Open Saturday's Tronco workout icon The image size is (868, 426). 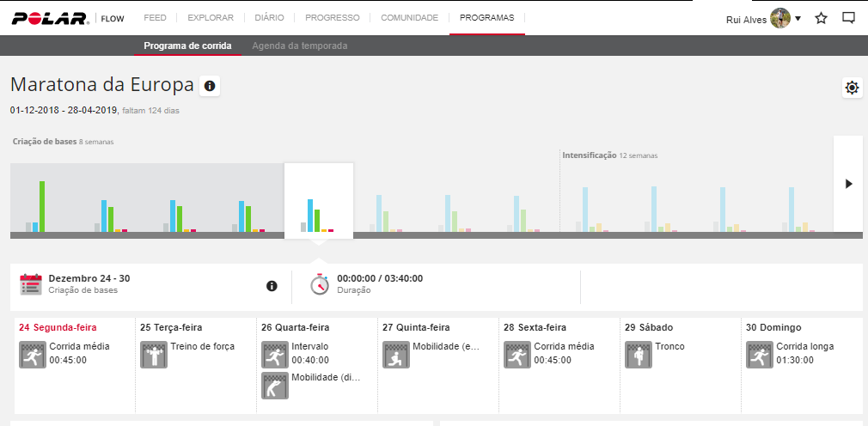tap(639, 354)
